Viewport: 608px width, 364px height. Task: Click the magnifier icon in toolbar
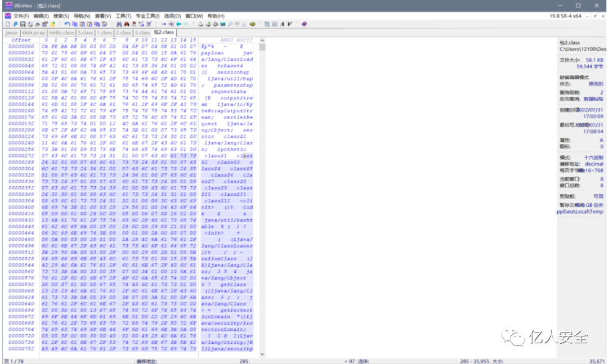(x=230, y=24)
